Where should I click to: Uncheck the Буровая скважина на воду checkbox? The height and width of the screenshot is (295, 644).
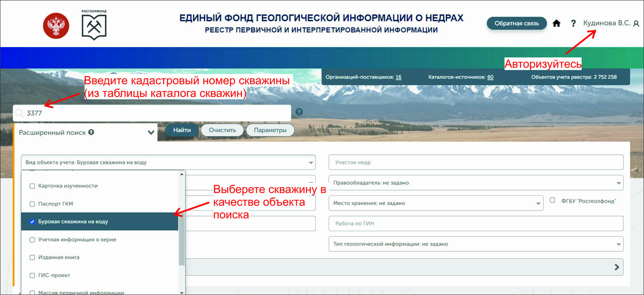coord(32,221)
